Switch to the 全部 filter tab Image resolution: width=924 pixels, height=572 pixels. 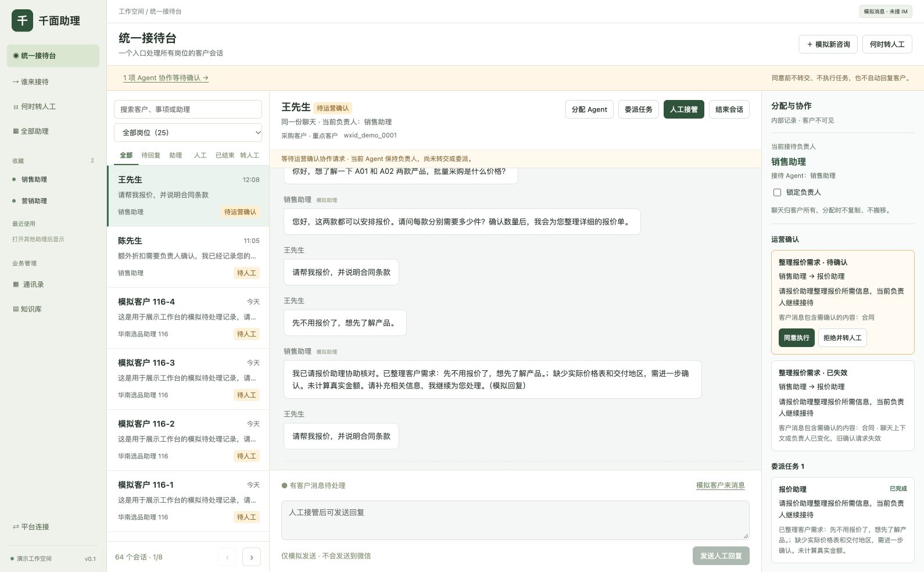(126, 155)
